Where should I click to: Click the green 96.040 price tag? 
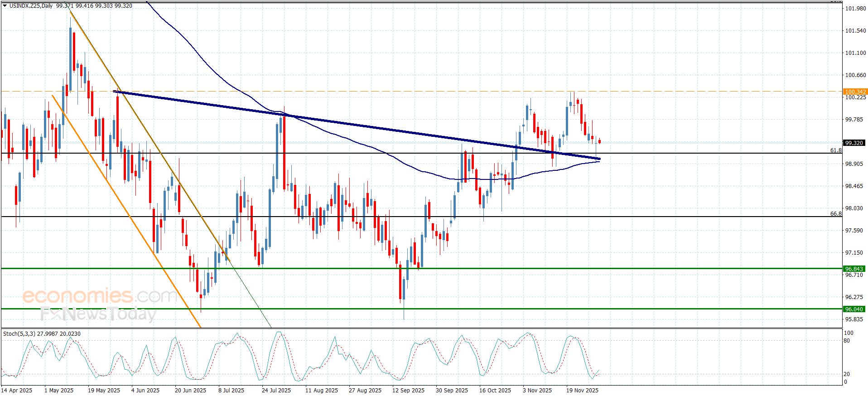[854, 309]
